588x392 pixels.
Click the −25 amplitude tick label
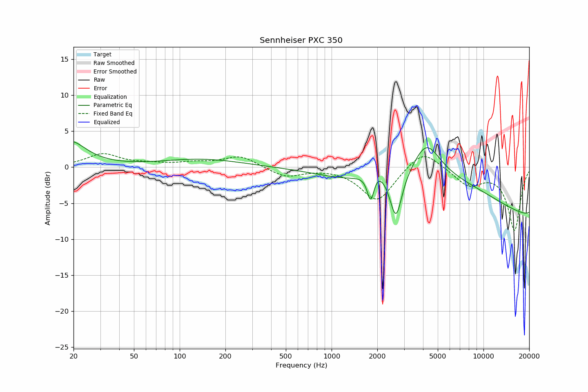click(x=62, y=347)
